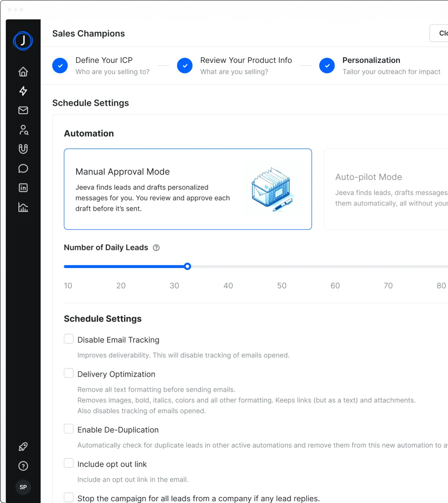Image resolution: width=448 pixels, height=503 pixels.
Task: Check the Include opt out link box
Action: click(x=69, y=463)
